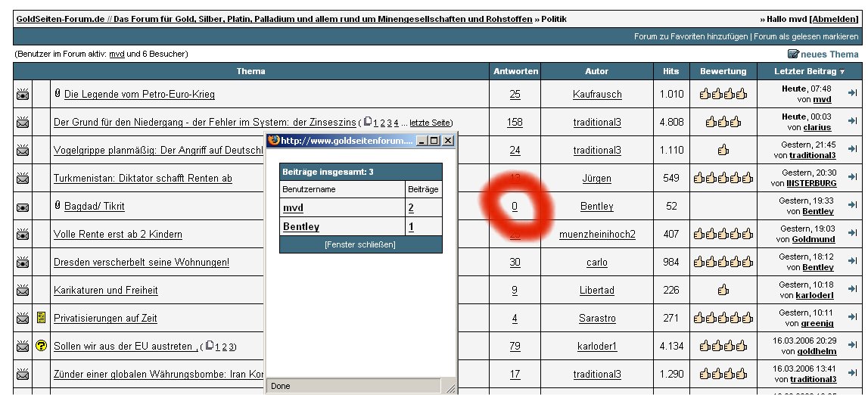Image resolution: width=868 pixels, height=395 pixels.
Task: Click envelope icon for Turkmenistan thread
Action: click(23, 178)
